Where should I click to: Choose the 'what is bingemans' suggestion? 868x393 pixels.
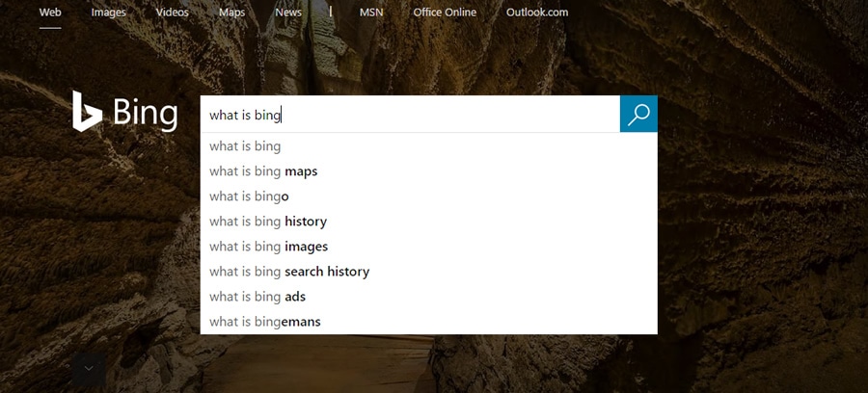pyautogui.click(x=265, y=322)
